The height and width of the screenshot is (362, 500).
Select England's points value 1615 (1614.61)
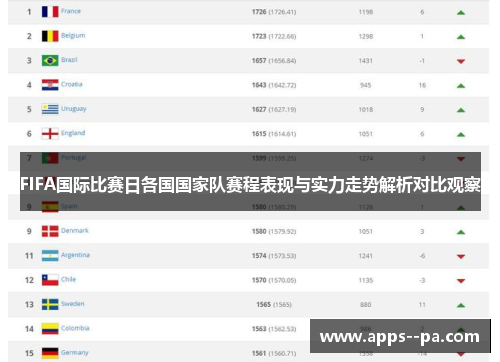coord(274,134)
